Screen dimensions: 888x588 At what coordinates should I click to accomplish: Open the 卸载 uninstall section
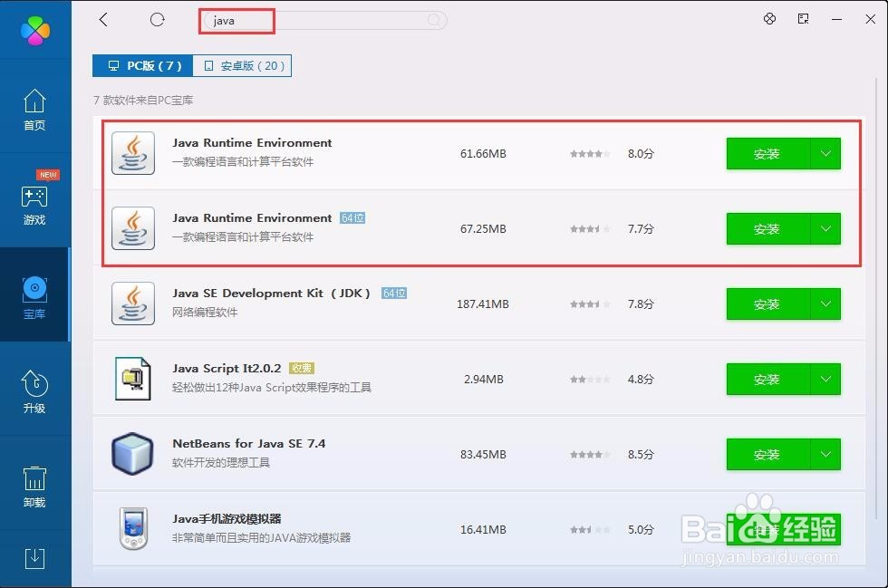tap(34, 486)
